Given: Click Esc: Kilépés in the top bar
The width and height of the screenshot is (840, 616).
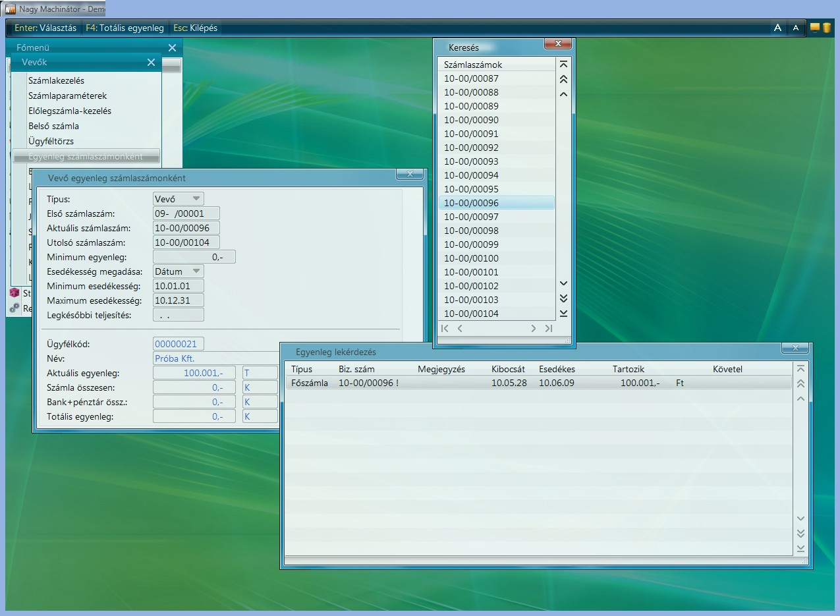Looking at the screenshot, I should pos(195,28).
